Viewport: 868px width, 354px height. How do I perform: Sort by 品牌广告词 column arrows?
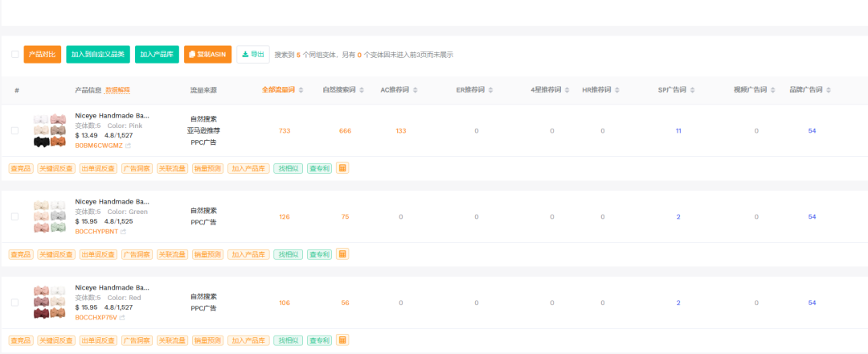click(828, 90)
